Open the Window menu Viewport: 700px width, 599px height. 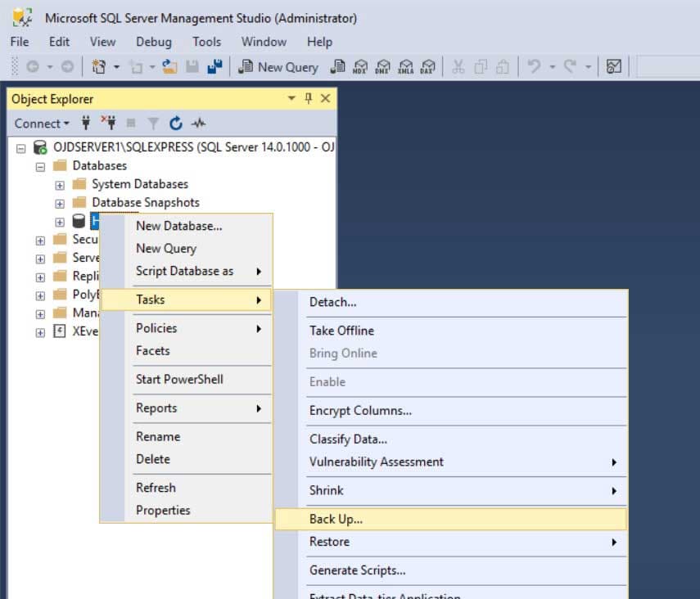click(x=264, y=42)
